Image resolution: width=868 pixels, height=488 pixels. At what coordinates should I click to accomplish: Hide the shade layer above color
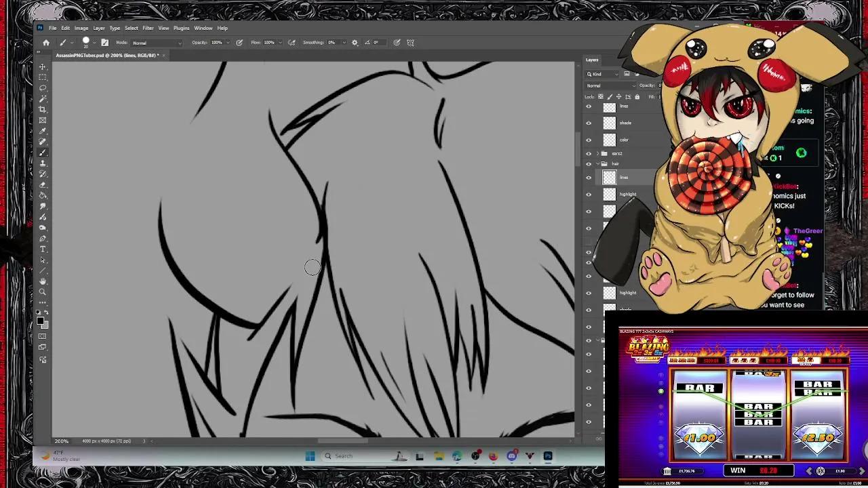589,123
